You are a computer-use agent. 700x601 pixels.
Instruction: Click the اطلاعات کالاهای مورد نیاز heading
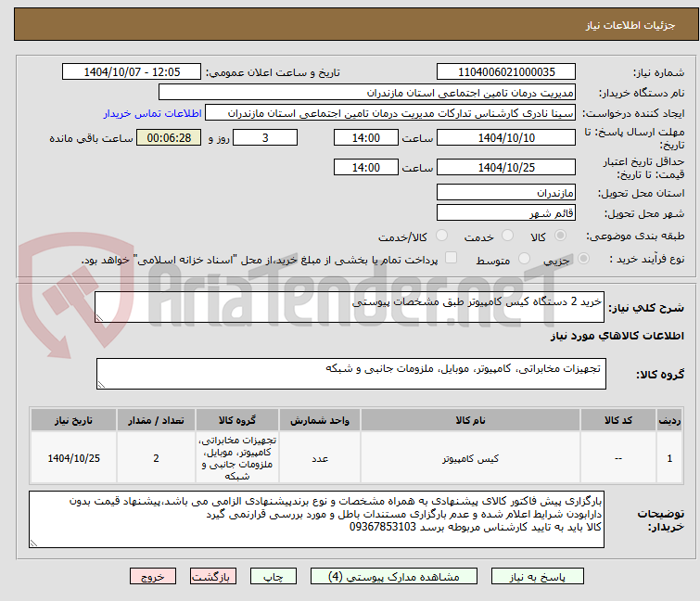coord(617,336)
